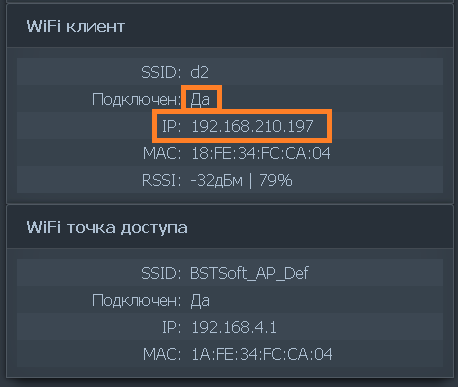The image size is (458, 387).
Task: Click the RSSI label
Action: tap(161, 180)
